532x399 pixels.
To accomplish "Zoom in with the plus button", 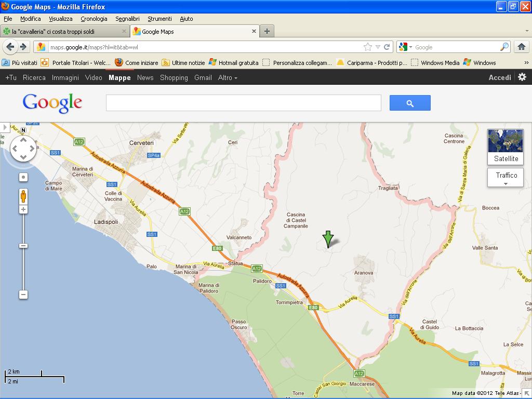I will (23, 209).
